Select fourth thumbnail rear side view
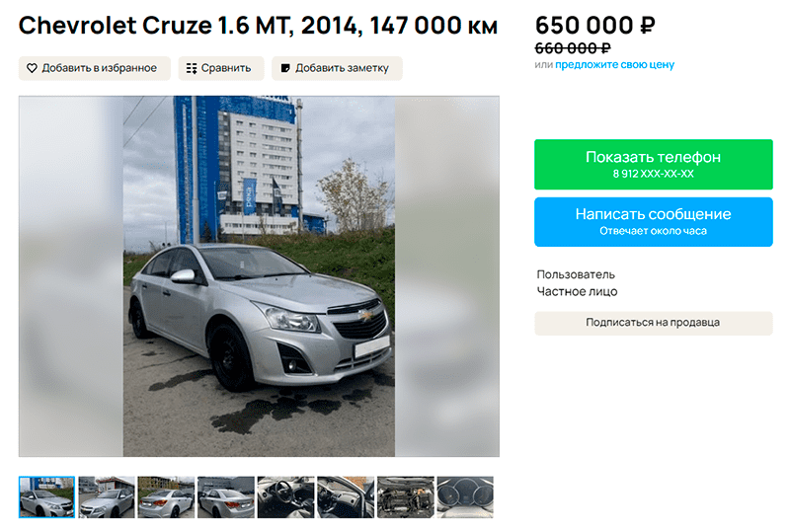 click(226, 497)
